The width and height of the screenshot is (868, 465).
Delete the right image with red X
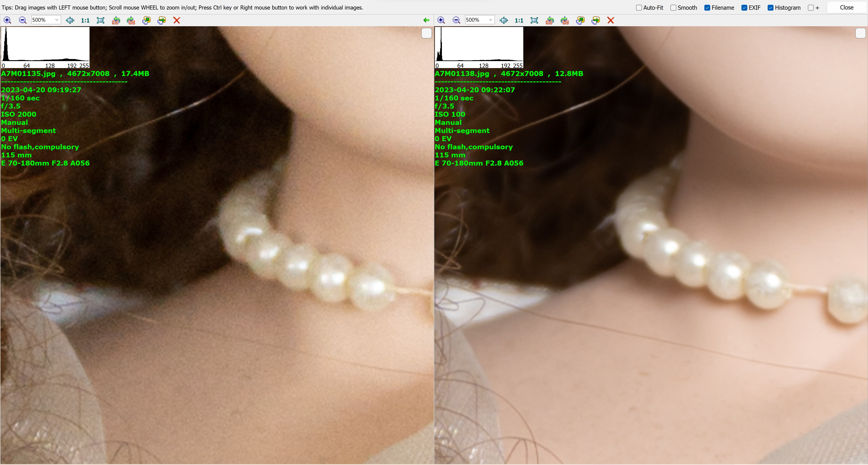pyautogui.click(x=611, y=20)
